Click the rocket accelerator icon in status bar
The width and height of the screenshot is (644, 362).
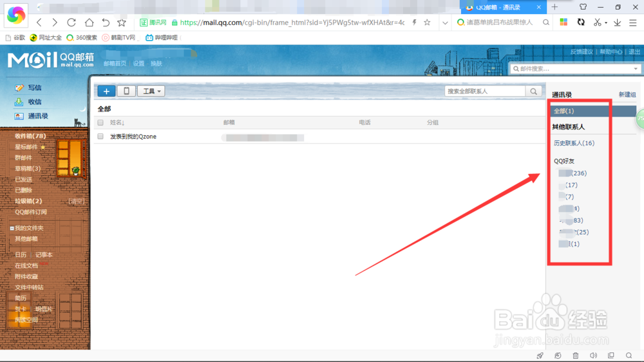point(540,356)
